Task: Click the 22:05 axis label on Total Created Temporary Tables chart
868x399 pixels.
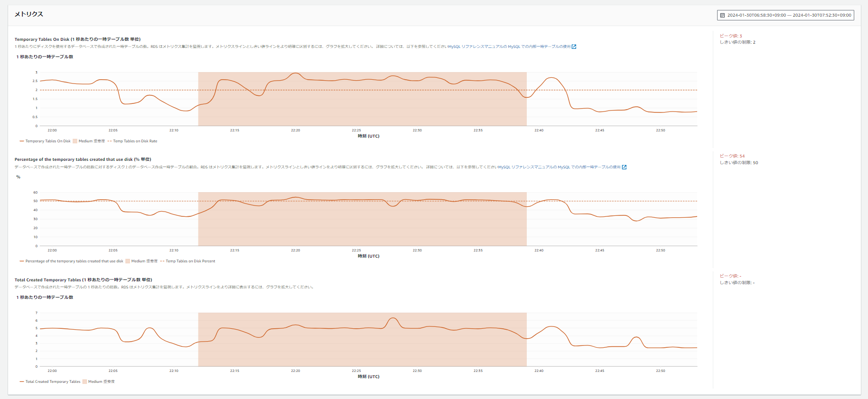Action: pyautogui.click(x=113, y=371)
